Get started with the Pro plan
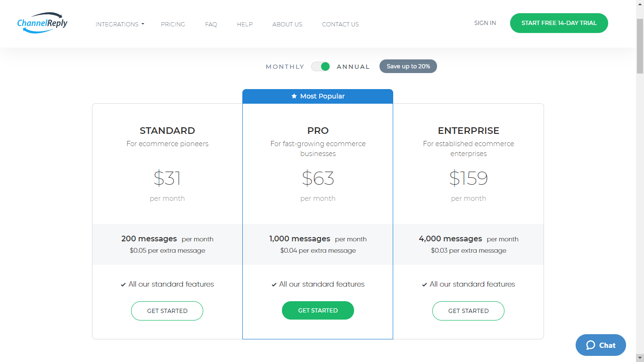 [318, 310]
